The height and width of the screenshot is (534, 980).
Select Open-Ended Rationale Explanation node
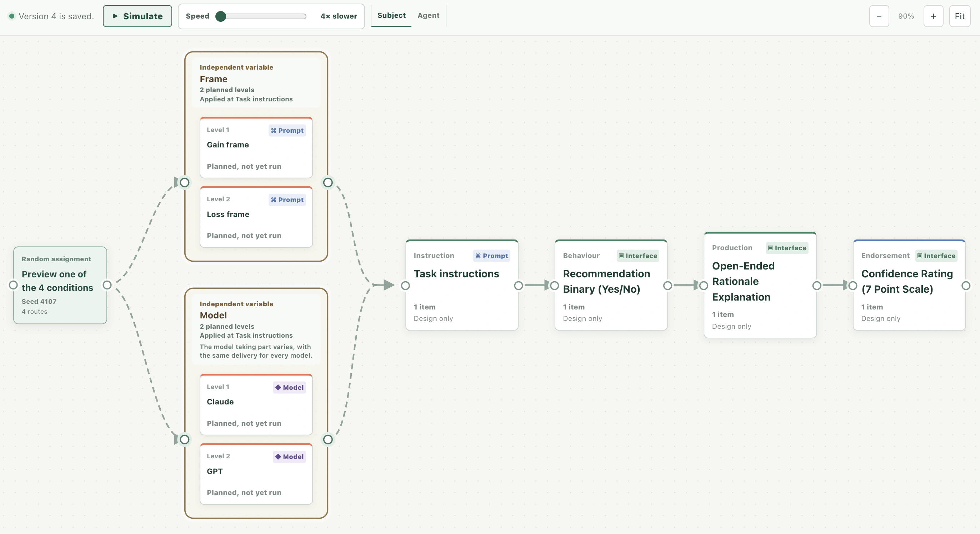click(760, 285)
